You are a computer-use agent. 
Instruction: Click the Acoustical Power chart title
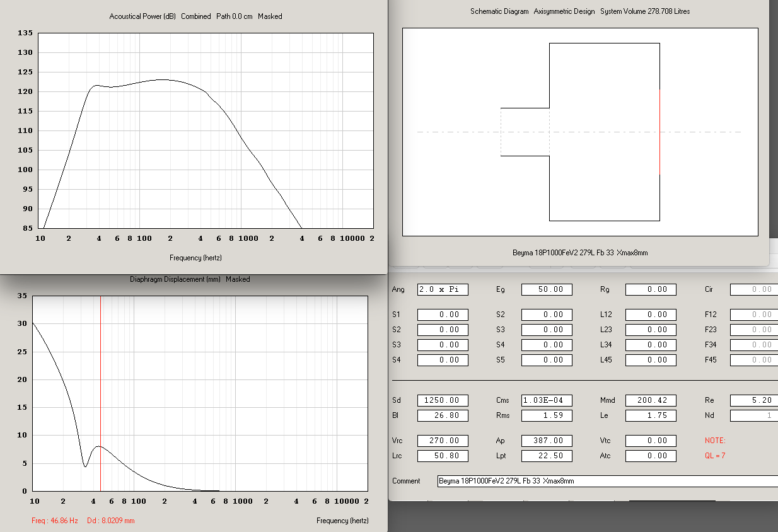coord(195,16)
